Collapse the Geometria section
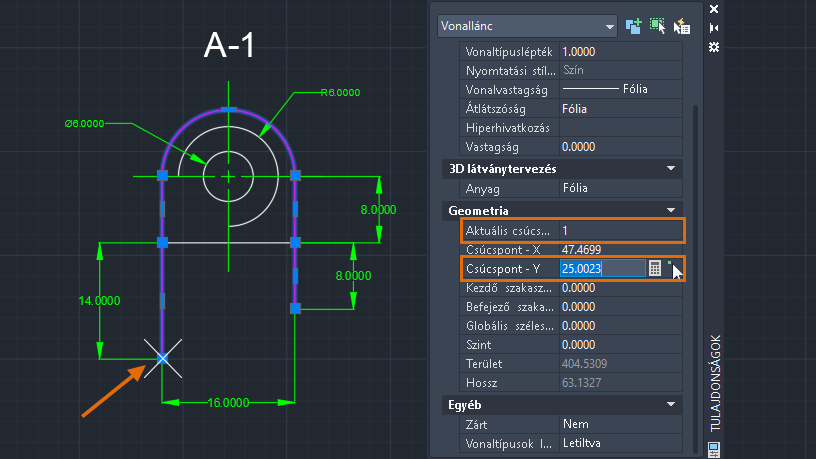This screenshot has width=816, height=459. point(671,210)
